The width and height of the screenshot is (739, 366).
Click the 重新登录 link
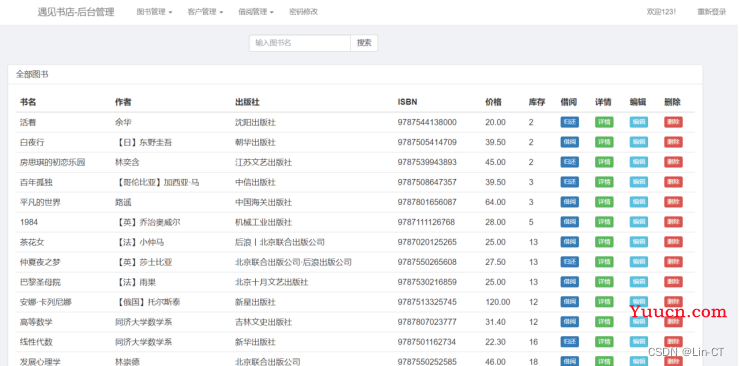712,12
